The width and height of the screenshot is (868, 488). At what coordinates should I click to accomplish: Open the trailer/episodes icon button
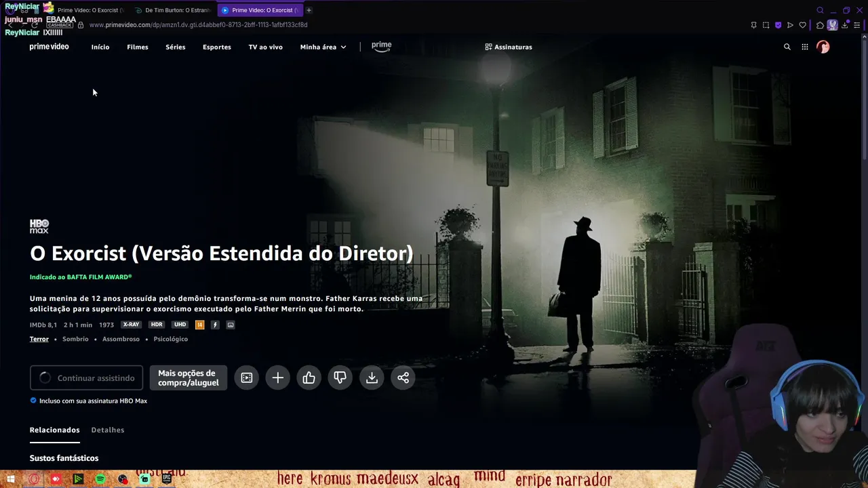(x=247, y=378)
